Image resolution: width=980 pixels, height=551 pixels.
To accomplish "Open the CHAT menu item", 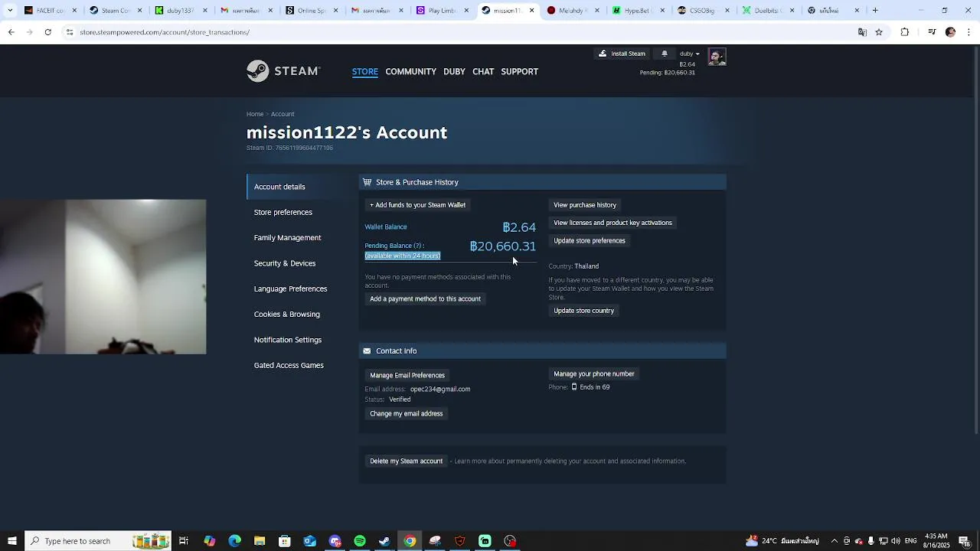I will point(483,72).
